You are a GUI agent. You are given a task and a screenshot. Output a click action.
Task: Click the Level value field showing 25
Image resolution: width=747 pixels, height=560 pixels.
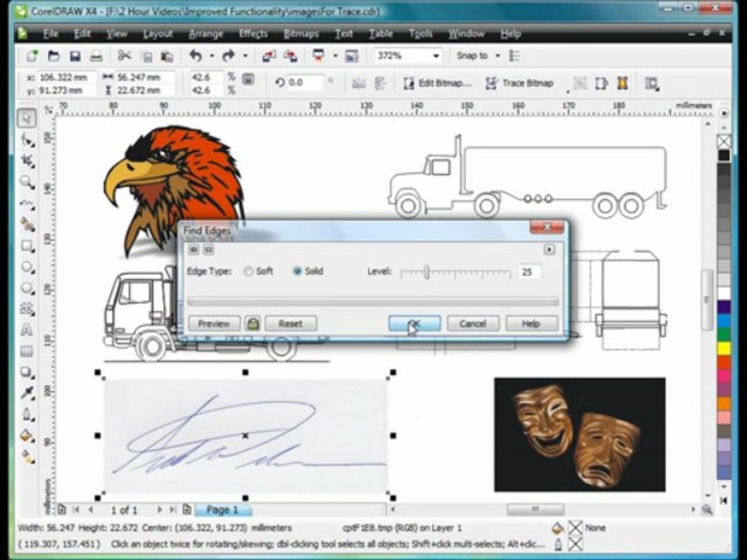(x=529, y=272)
